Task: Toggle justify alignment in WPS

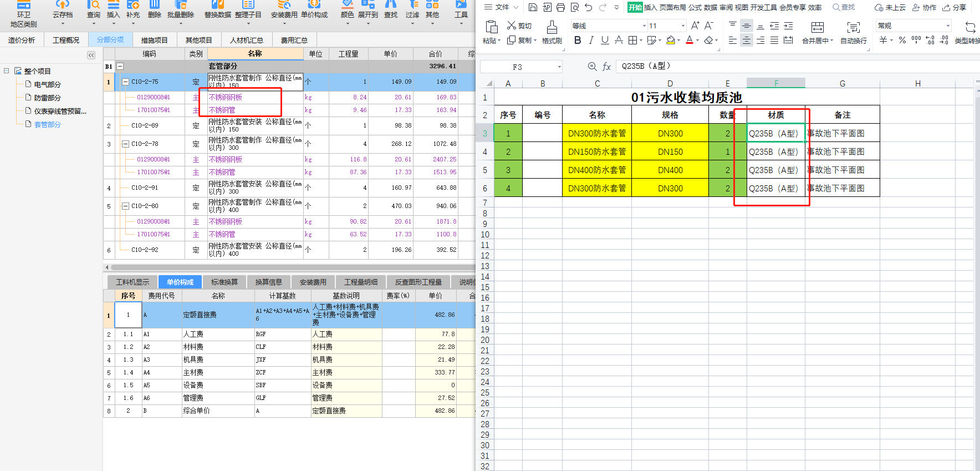Action: click(774, 40)
